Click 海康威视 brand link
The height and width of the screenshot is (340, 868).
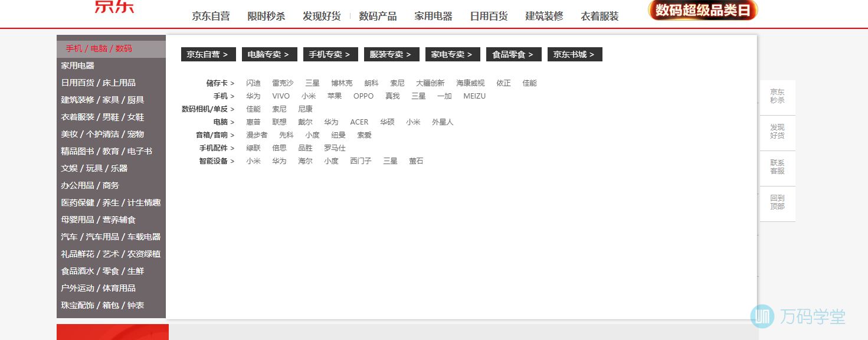click(470, 83)
